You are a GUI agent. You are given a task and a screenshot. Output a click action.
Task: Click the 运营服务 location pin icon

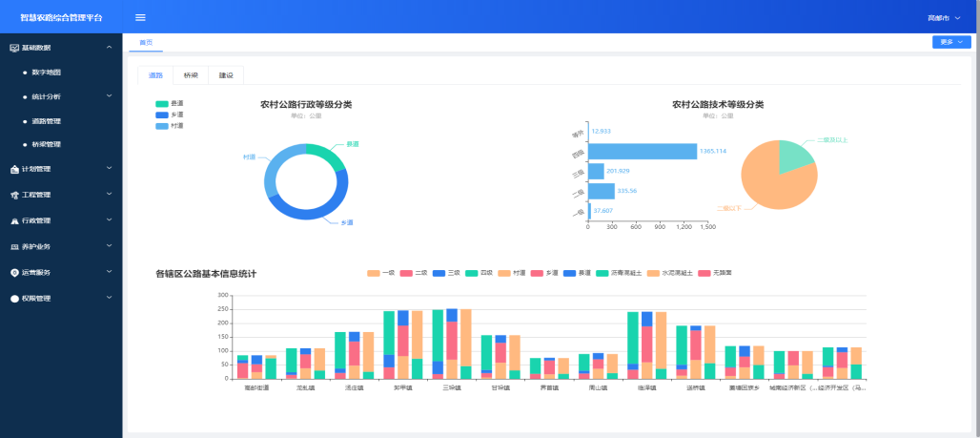pyautogui.click(x=14, y=273)
